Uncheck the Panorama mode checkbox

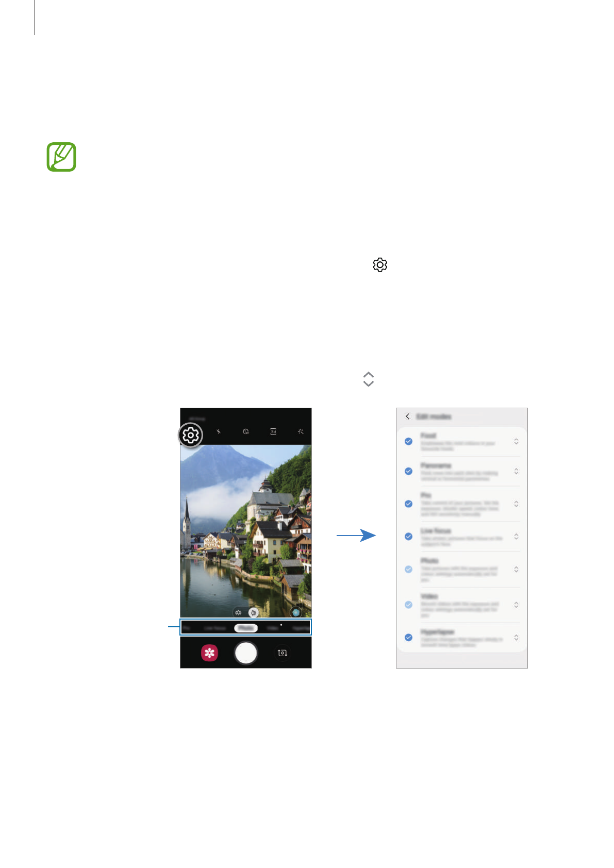pyautogui.click(x=409, y=472)
